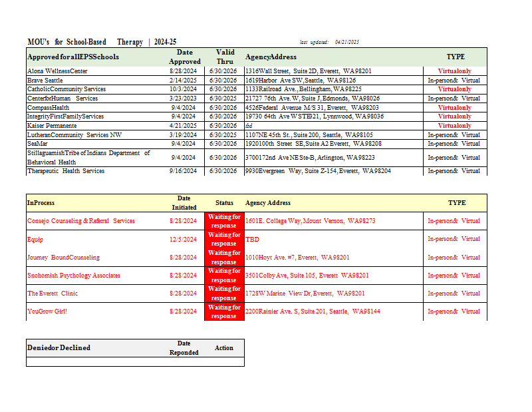Click "Virtual only" type for Compass Health
This screenshot has width=532, height=412.
click(455, 107)
